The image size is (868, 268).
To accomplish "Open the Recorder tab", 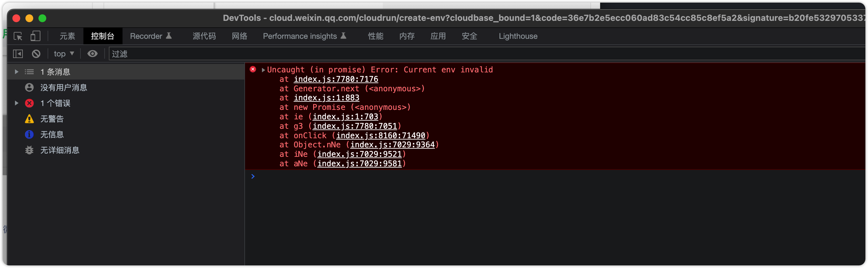I will point(151,36).
